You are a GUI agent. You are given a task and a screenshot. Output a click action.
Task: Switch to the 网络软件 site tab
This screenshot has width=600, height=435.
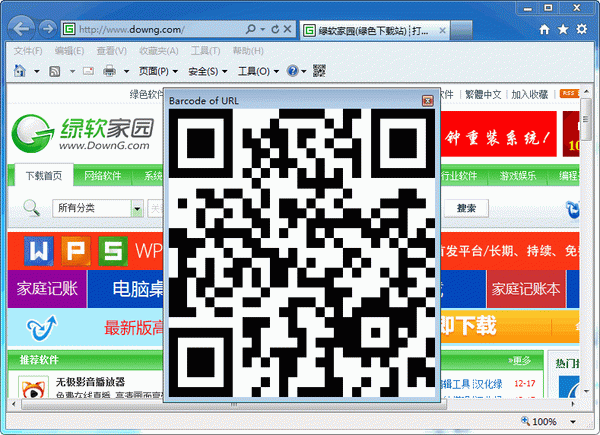(103, 176)
